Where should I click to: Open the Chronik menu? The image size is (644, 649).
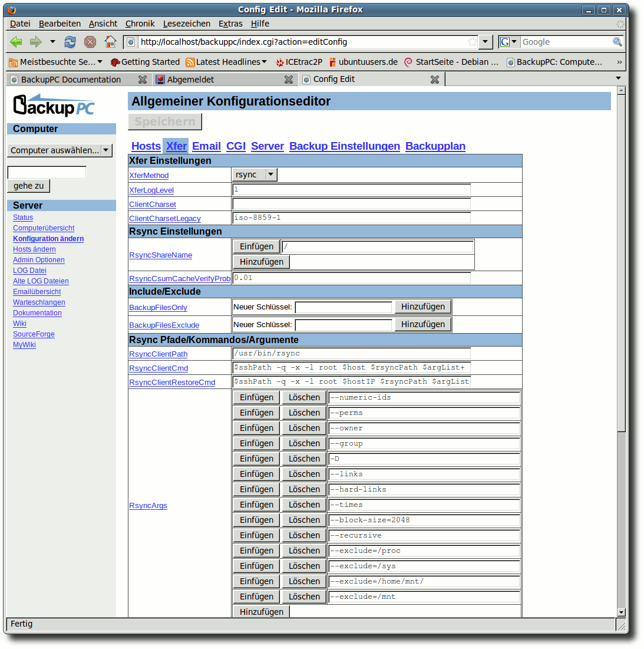tap(140, 24)
